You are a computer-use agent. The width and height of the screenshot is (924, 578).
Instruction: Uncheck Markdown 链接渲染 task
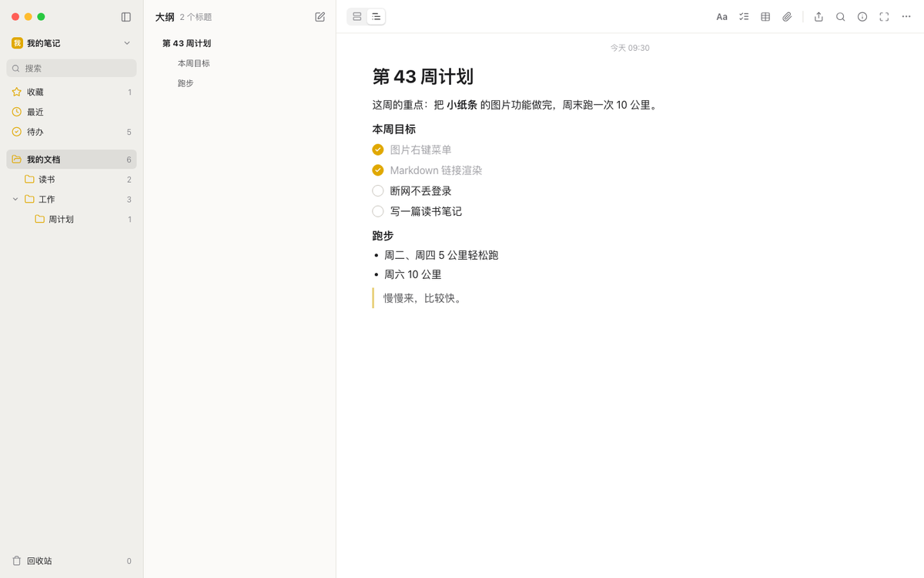[378, 170]
